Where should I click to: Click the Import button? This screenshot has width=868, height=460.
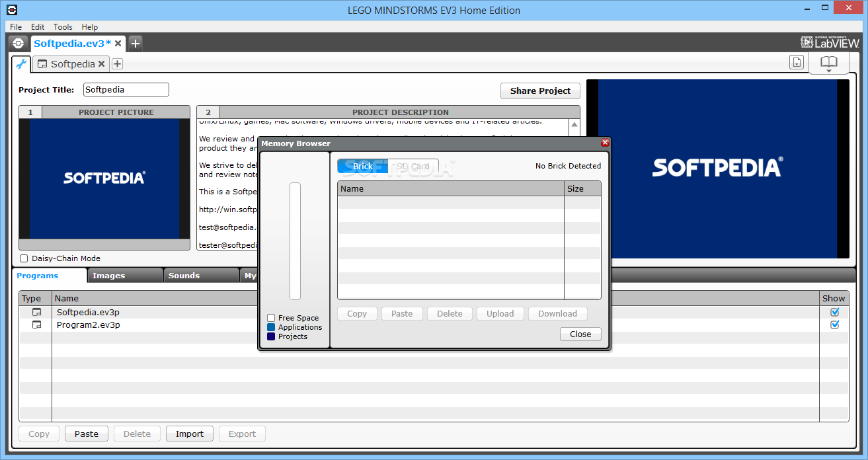tap(190, 434)
